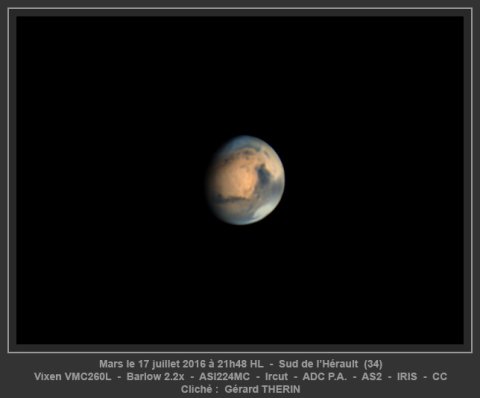Click the 'Cliché :' credit label

pyautogui.click(x=199, y=389)
